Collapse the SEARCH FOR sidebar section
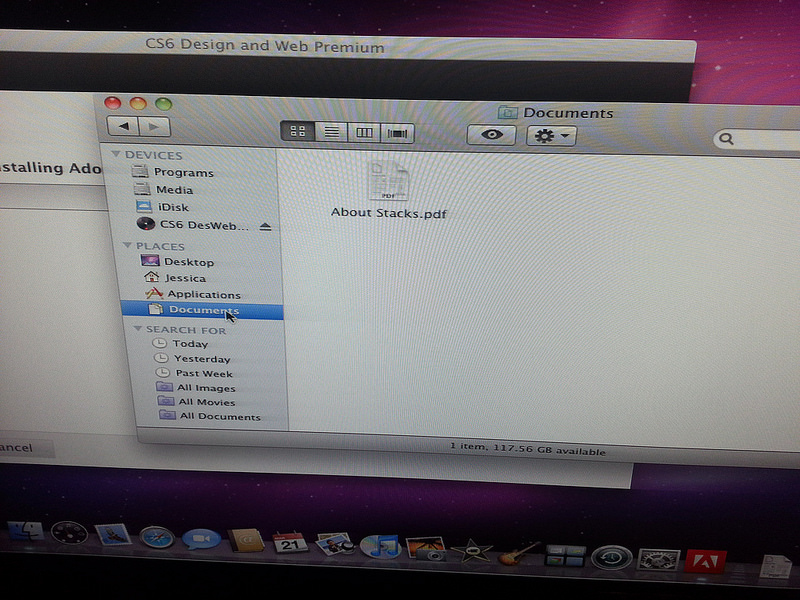 137,329
